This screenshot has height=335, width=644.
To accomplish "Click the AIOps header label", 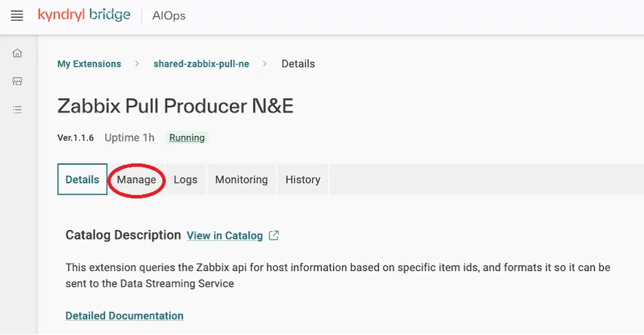I will pyautogui.click(x=169, y=16).
